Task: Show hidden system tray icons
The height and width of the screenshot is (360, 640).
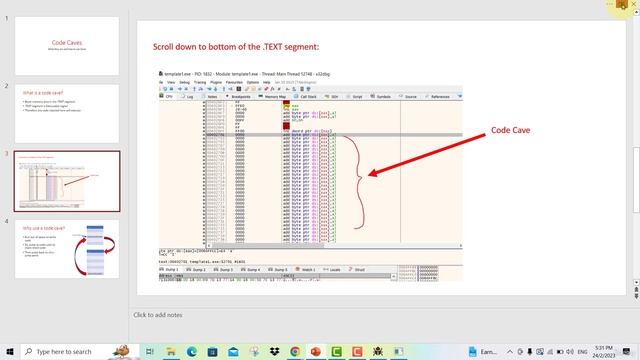Action: click(x=510, y=351)
